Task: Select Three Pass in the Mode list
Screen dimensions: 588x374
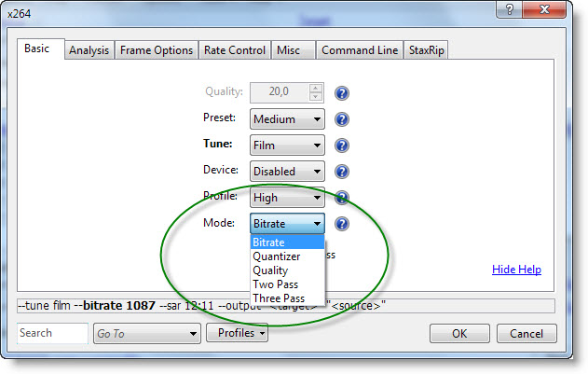Action: [287, 298]
